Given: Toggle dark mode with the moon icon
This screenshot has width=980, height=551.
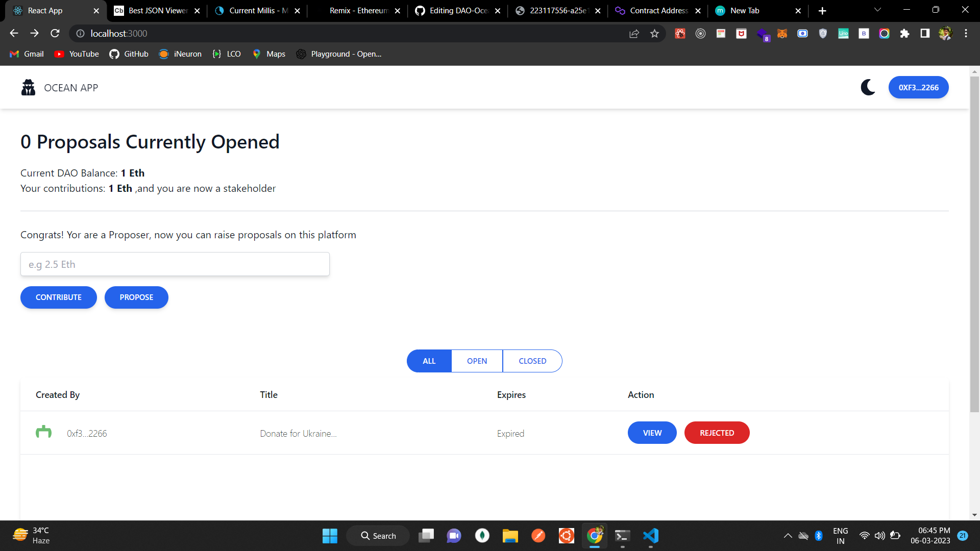Looking at the screenshot, I should coord(868,87).
